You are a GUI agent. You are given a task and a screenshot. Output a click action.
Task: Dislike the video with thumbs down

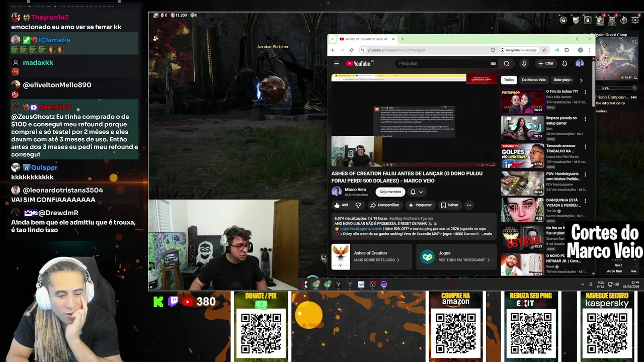pos(358,205)
